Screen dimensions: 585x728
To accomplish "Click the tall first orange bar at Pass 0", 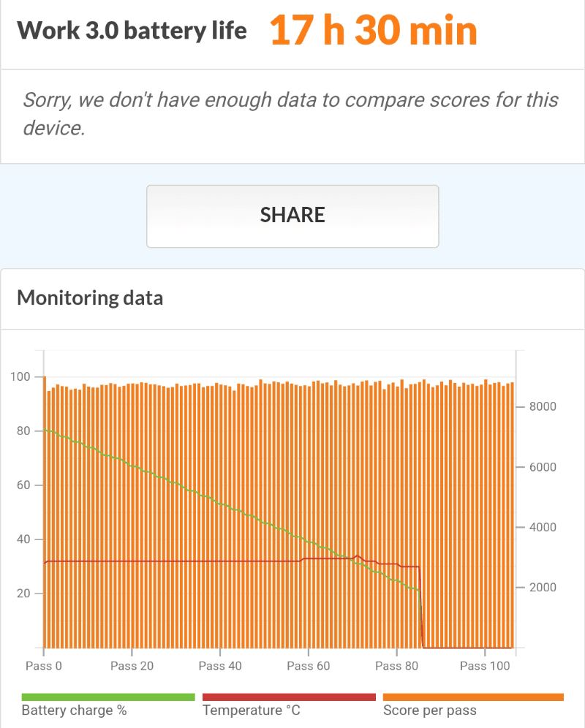I will click(x=45, y=512).
